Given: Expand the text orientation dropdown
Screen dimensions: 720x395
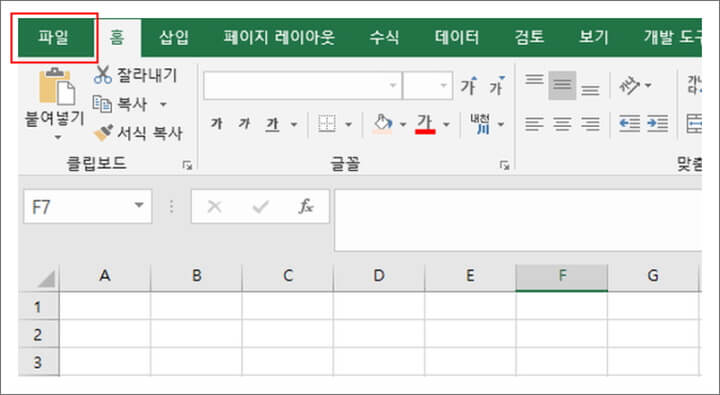Looking at the screenshot, I should point(648,85).
